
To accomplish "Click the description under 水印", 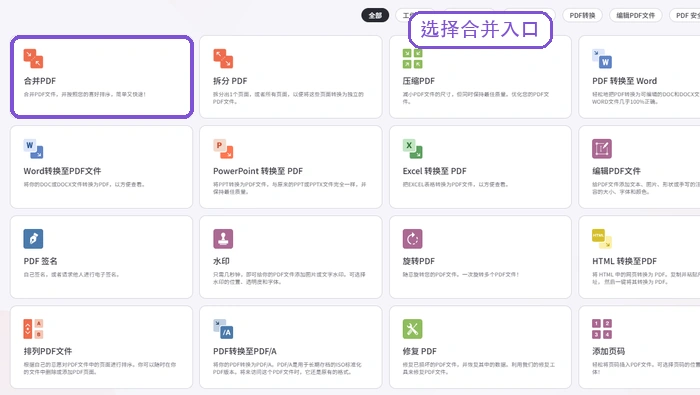I will pyautogui.click(x=289, y=278).
